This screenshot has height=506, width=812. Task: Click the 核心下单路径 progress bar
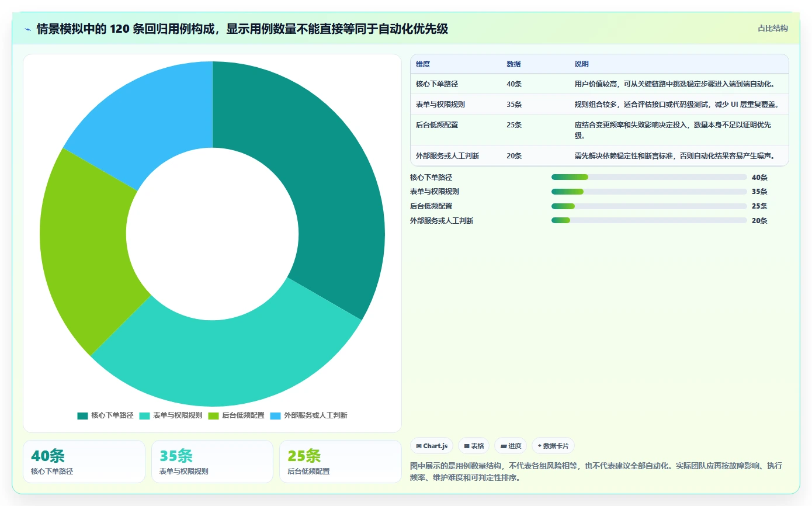[649, 177]
